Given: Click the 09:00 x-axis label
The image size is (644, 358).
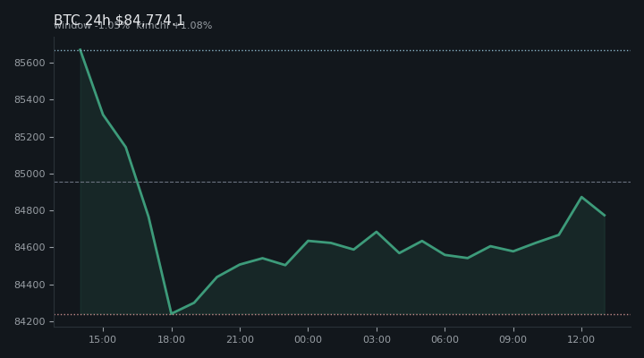Looking at the screenshot, I should click(x=513, y=339).
